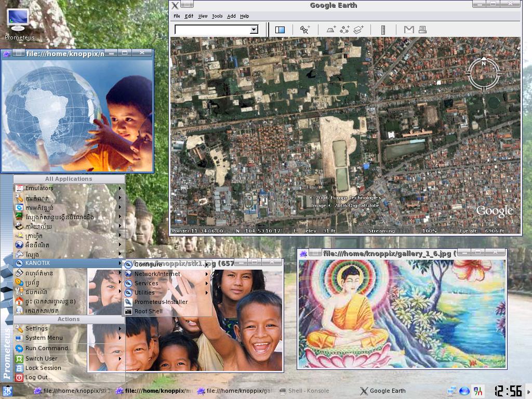Select the Ruler measuring tool icon
This screenshot has height=399, width=532.
383,30
